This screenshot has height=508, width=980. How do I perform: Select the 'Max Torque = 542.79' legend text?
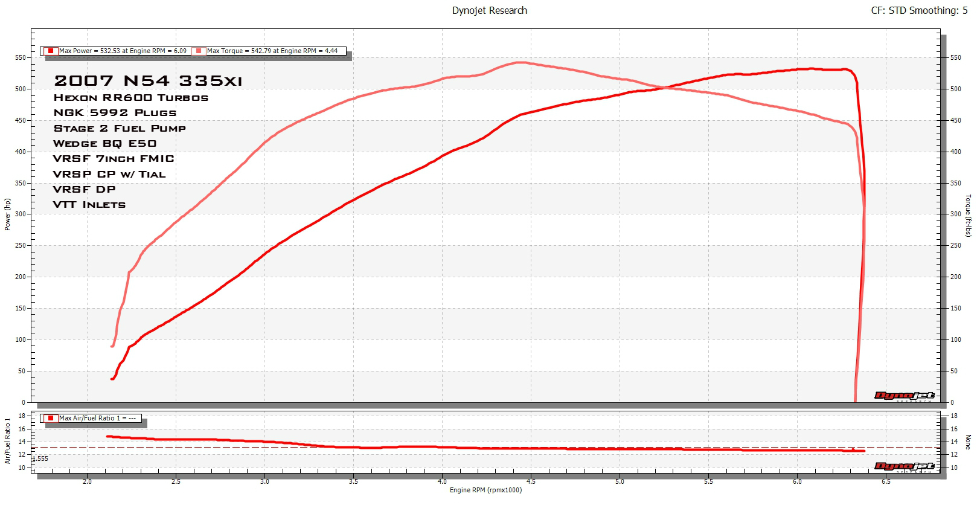pos(272,51)
